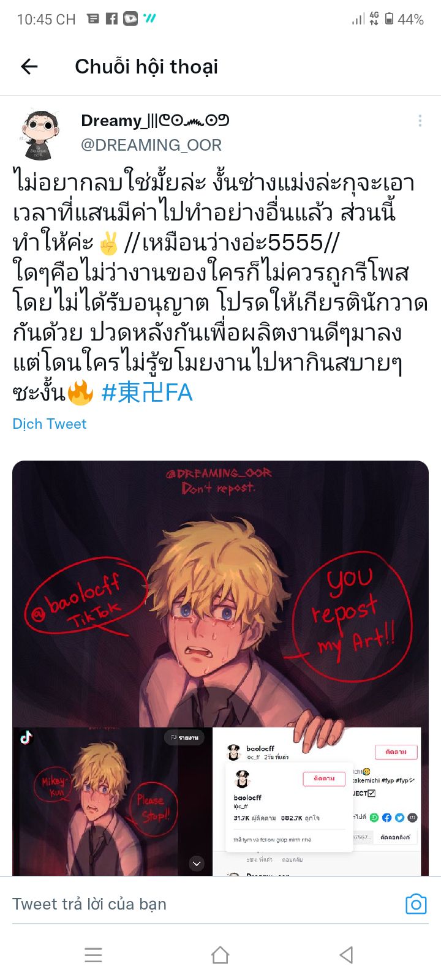Tap the battery indicator icon
The height and width of the screenshot is (980, 441).
[x=389, y=19]
